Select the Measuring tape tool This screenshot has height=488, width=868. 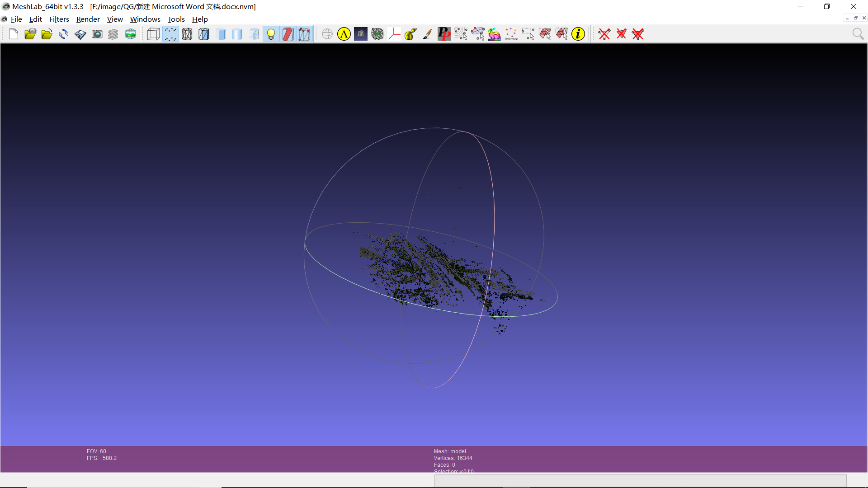click(x=410, y=34)
